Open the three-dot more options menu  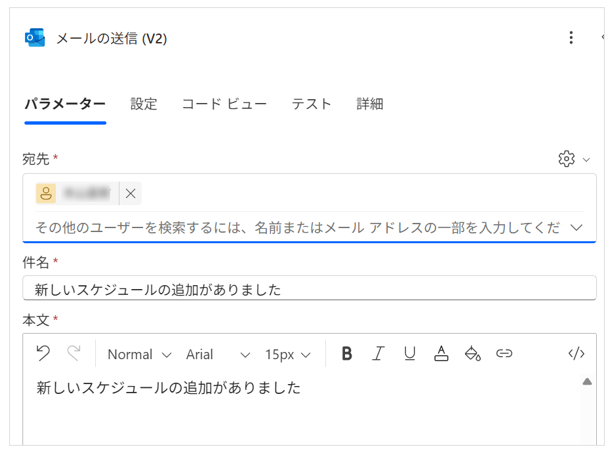tap(571, 38)
